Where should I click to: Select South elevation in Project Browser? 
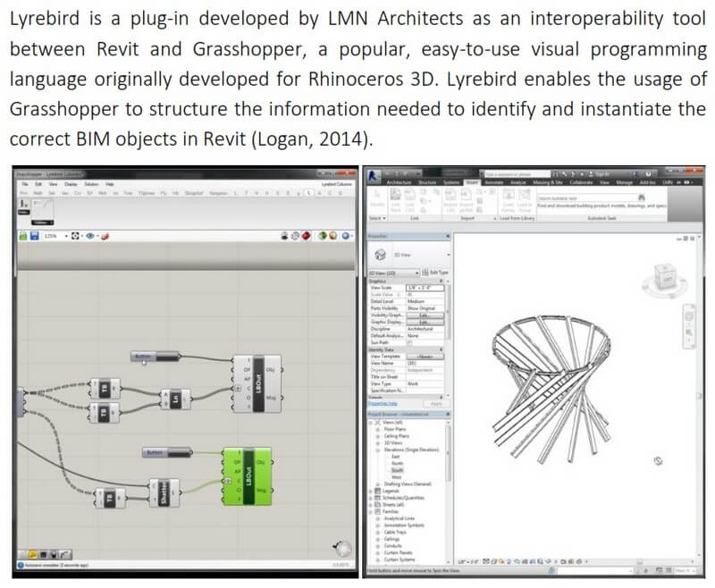pos(396,470)
